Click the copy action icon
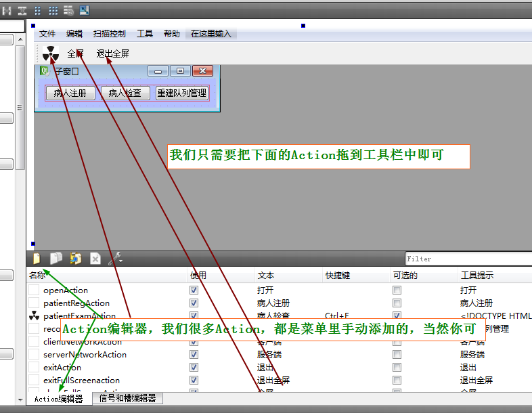 [56, 259]
